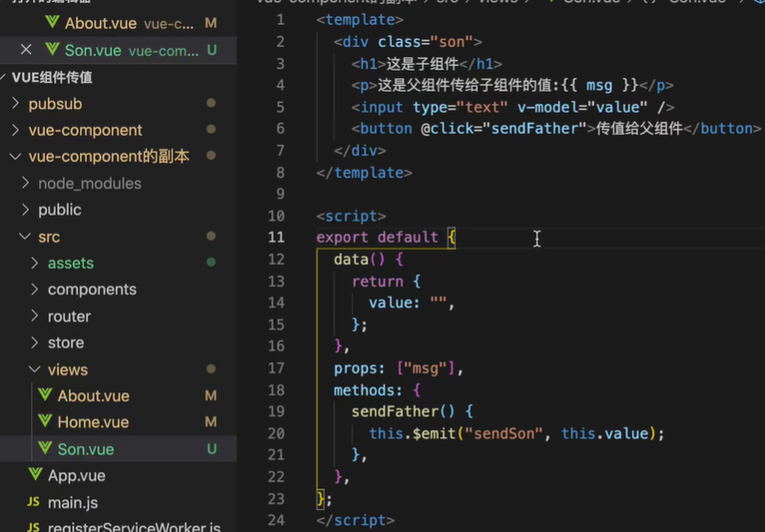Image resolution: width=765 pixels, height=532 pixels.
Task: Expand the pubsub folder
Action: pos(15,103)
